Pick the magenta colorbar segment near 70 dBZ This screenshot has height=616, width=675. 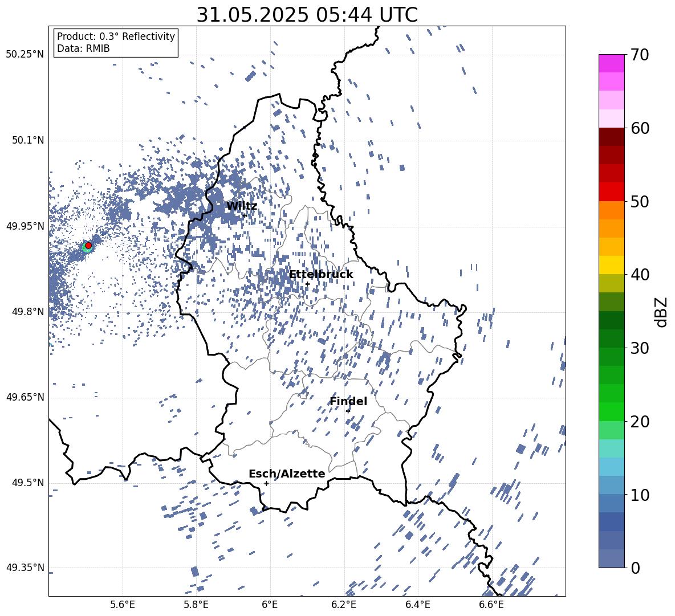611,63
